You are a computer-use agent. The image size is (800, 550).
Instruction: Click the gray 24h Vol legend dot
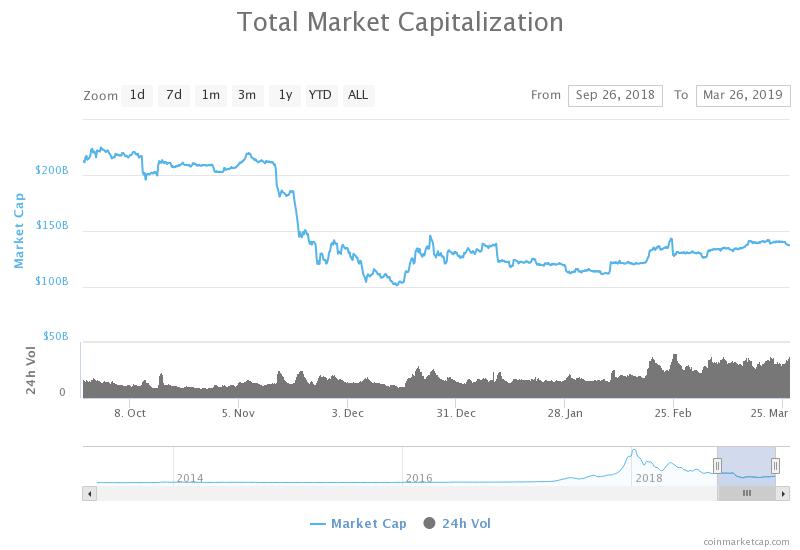[430, 523]
